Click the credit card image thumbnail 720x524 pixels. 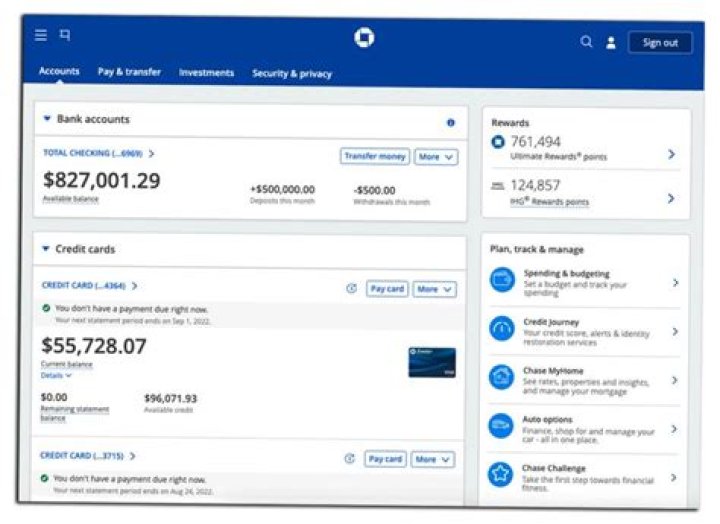click(432, 362)
